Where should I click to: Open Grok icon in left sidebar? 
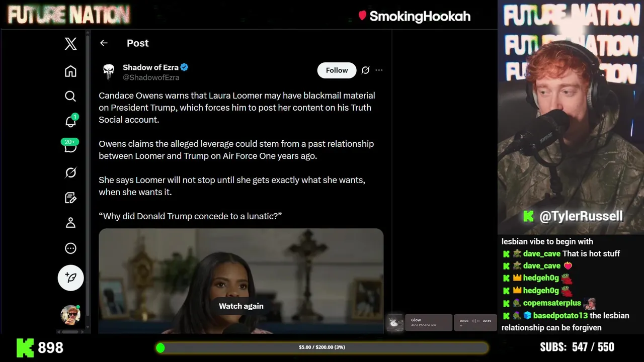click(70, 172)
